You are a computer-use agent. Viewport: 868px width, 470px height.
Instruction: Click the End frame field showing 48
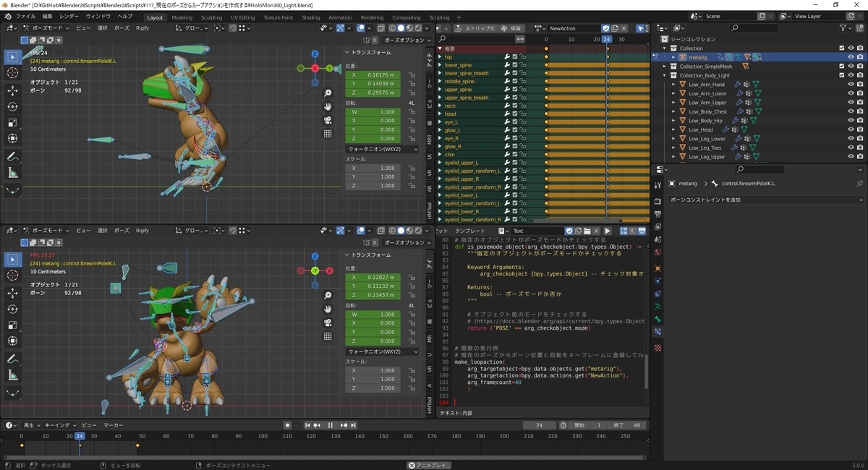coord(627,425)
